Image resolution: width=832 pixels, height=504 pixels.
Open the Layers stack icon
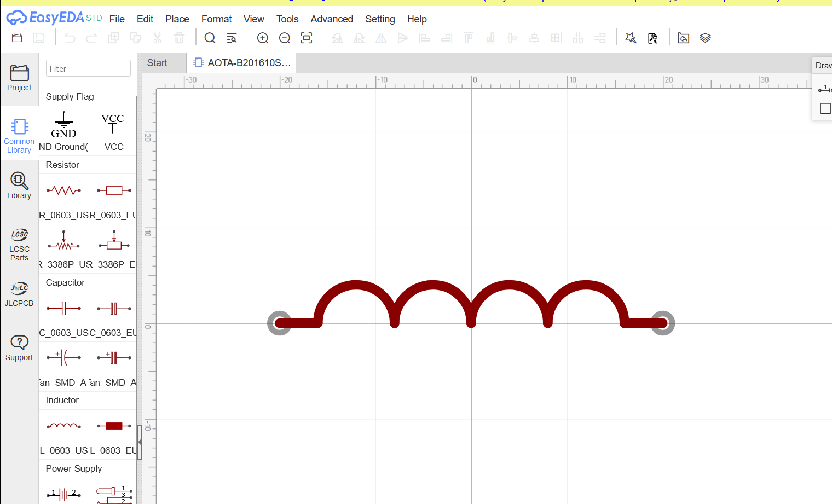tap(705, 38)
